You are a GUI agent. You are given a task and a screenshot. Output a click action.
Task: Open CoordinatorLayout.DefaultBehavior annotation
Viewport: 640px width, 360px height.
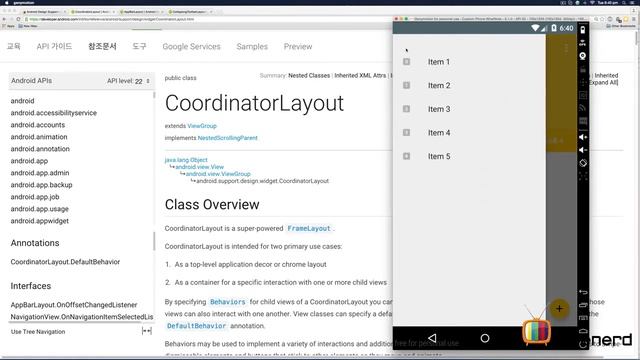[x=65, y=262]
